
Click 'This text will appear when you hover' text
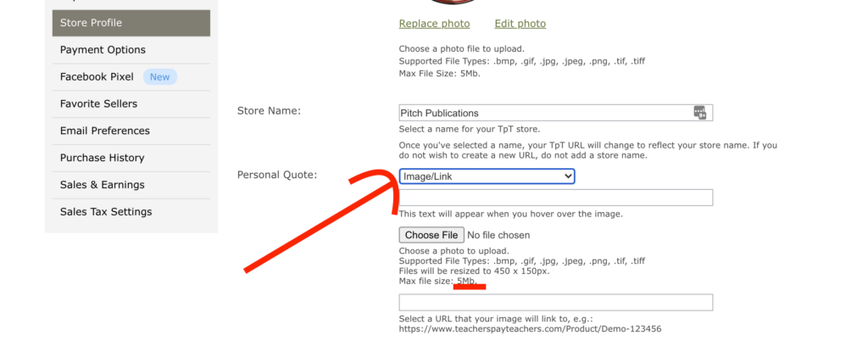coord(510,214)
